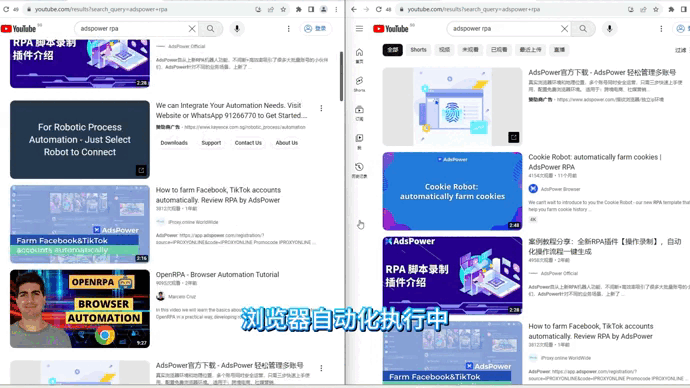Click voice search microphone in right window
The height and width of the screenshot is (388, 690).
click(x=609, y=29)
